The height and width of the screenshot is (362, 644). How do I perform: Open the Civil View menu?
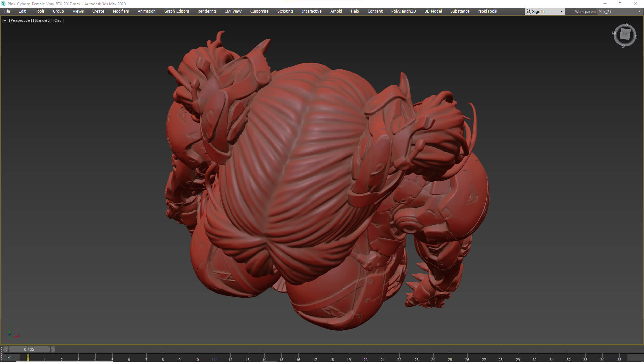[x=233, y=11]
